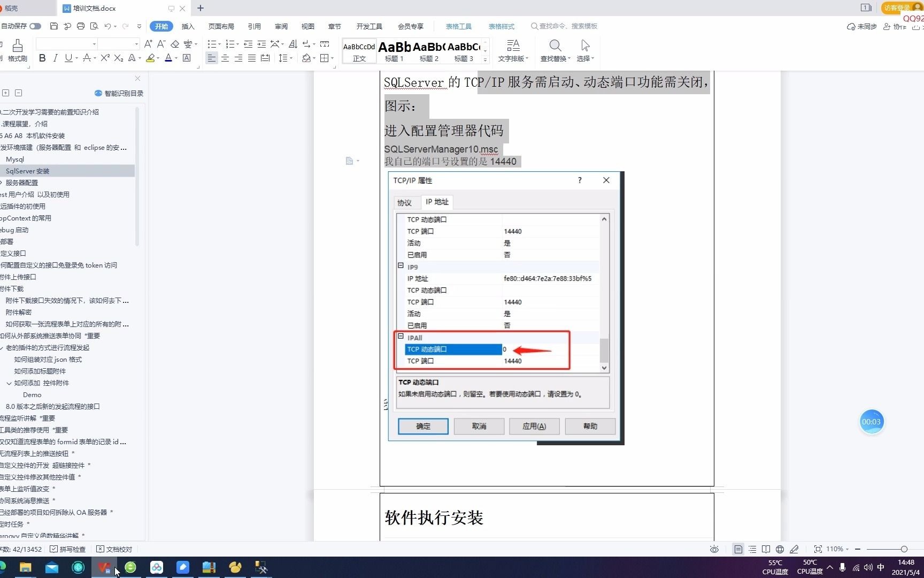This screenshot has width=924, height=578.
Task: Click the Text Layout tool
Action: (513, 51)
